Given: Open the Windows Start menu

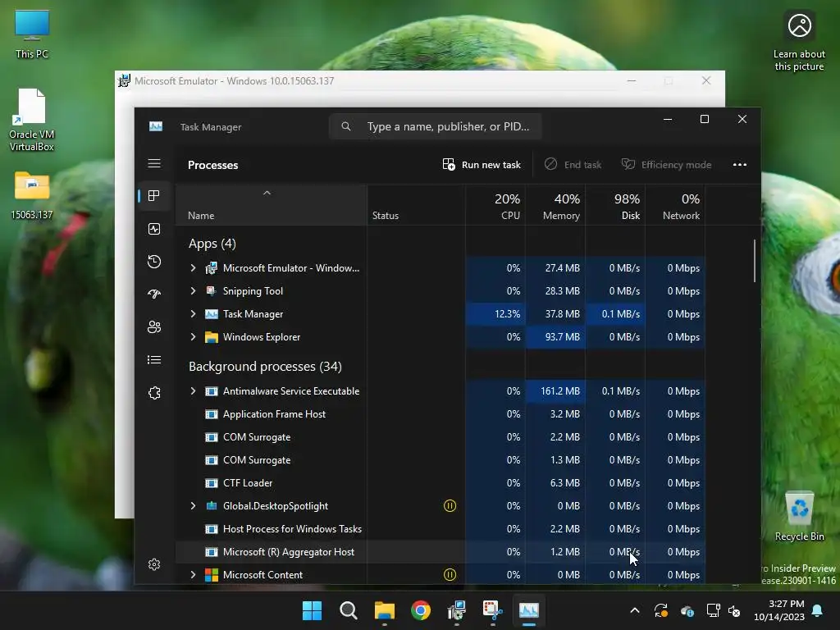Looking at the screenshot, I should pyautogui.click(x=312, y=610).
